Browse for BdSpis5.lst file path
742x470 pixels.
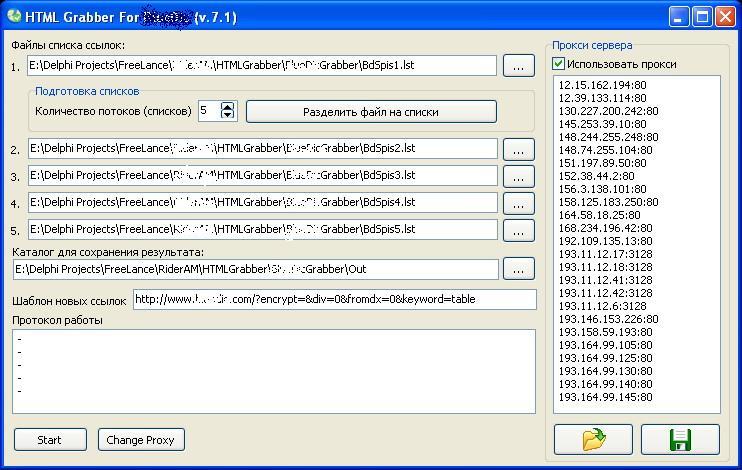point(518,230)
